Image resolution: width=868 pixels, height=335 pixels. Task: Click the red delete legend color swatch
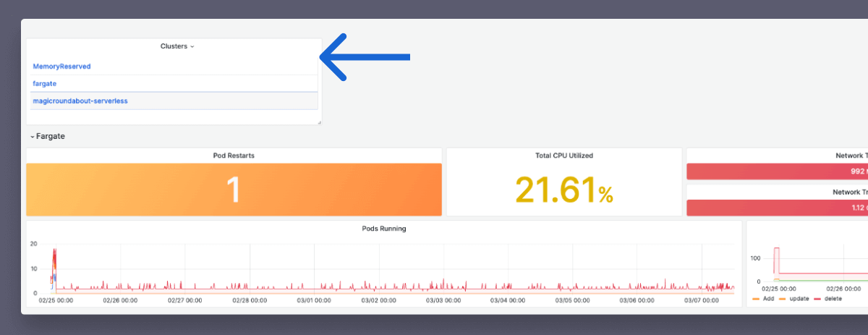(x=818, y=299)
